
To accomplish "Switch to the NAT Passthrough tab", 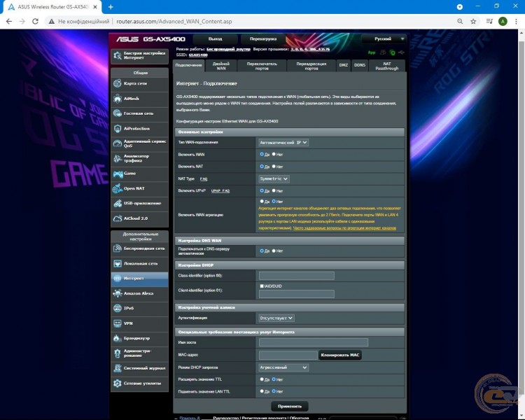I will pos(387,66).
